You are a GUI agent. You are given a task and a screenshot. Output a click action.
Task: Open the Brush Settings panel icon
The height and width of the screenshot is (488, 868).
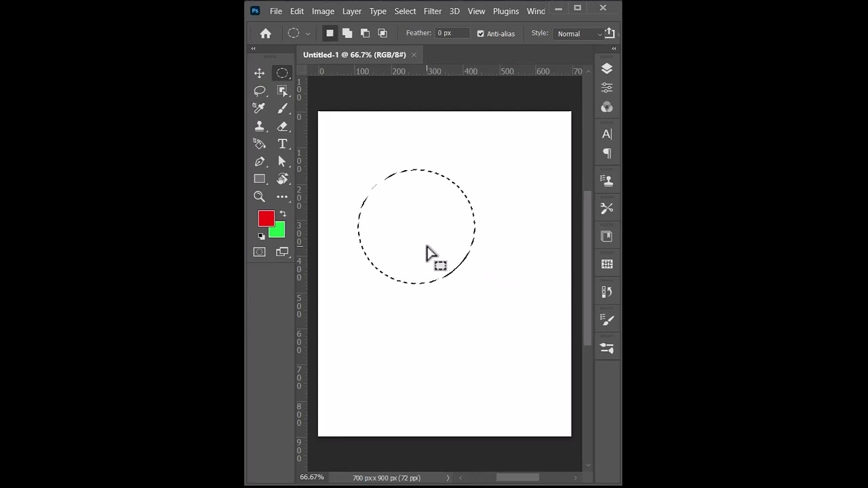[x=607, y=320]
